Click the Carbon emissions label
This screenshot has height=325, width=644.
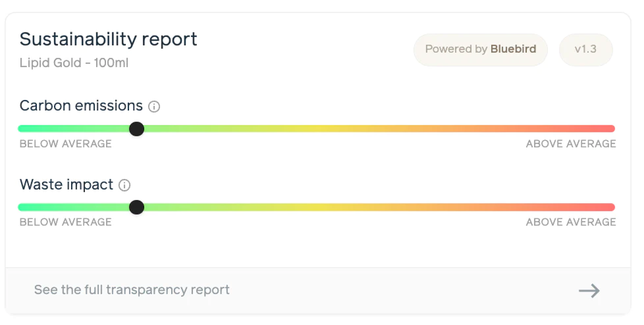tap(81, 106)
